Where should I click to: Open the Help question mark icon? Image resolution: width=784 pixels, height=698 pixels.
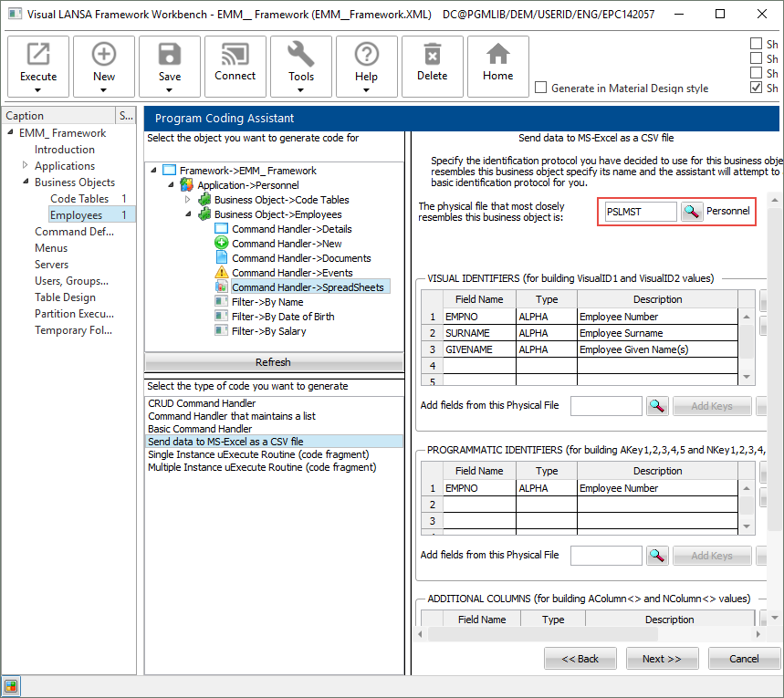coord(367,55)
